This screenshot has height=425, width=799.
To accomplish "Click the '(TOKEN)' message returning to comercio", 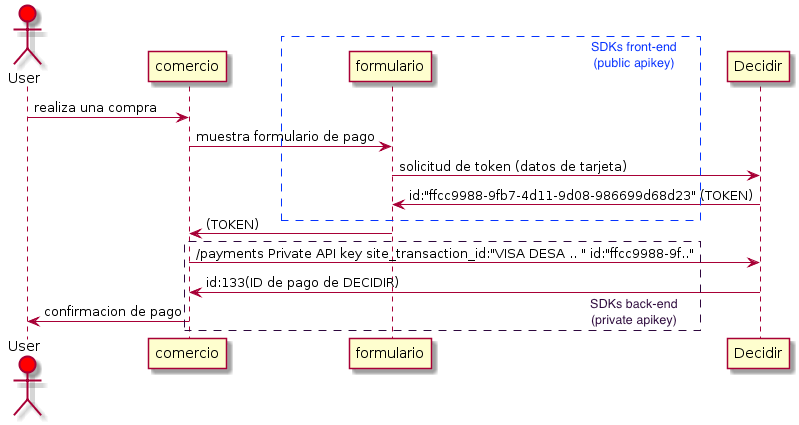I will click(x=232, y=223).
